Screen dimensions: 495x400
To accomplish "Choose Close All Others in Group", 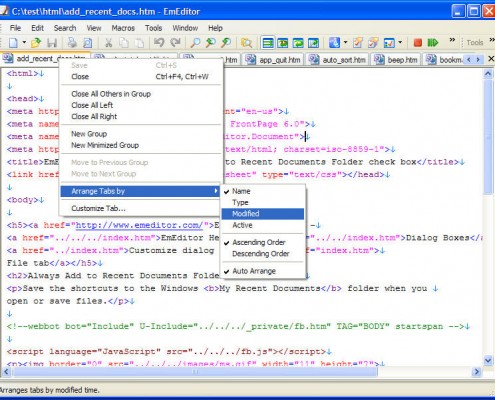I will (140, 94).
